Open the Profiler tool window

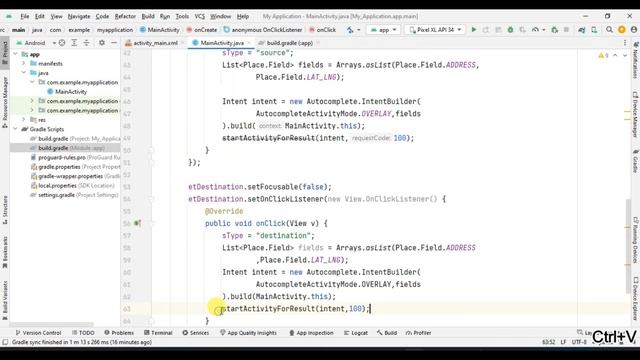418,333
